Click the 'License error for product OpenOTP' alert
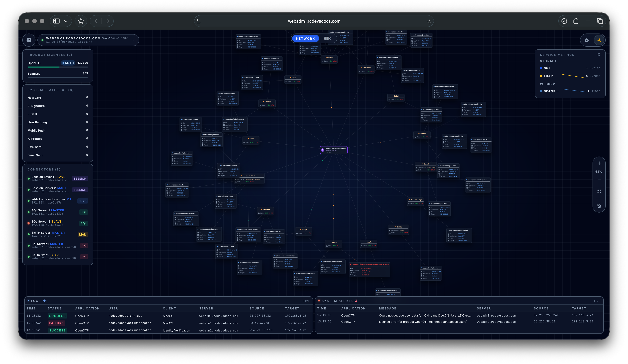The width and height of the screenshot is (628, 364). click(459, 322)
